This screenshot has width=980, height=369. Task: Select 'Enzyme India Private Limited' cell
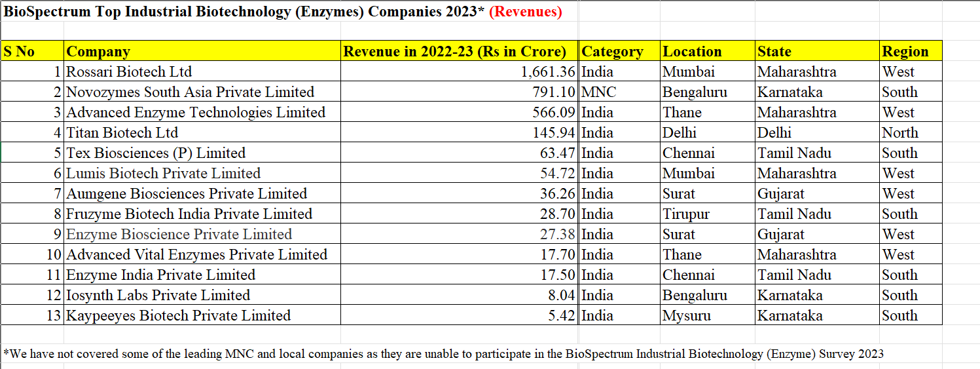tap(202, 275)
